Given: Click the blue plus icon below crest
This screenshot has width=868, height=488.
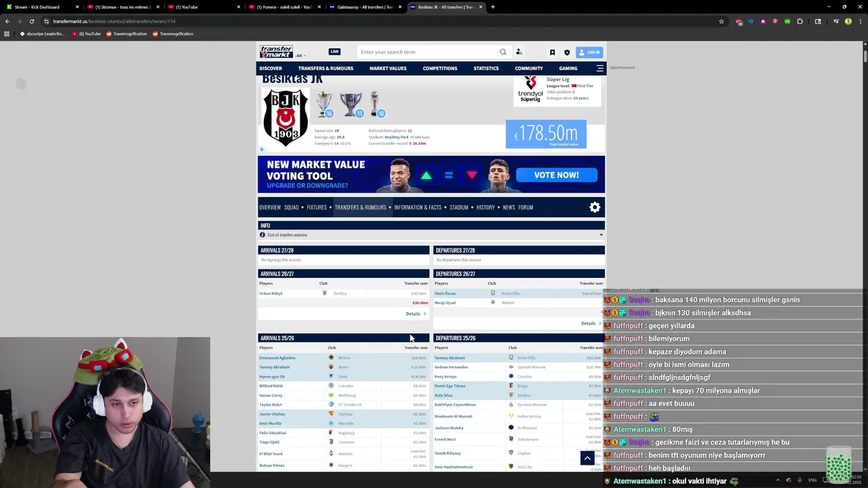Looking at the screenshot, I should click(x=261, y=150).
